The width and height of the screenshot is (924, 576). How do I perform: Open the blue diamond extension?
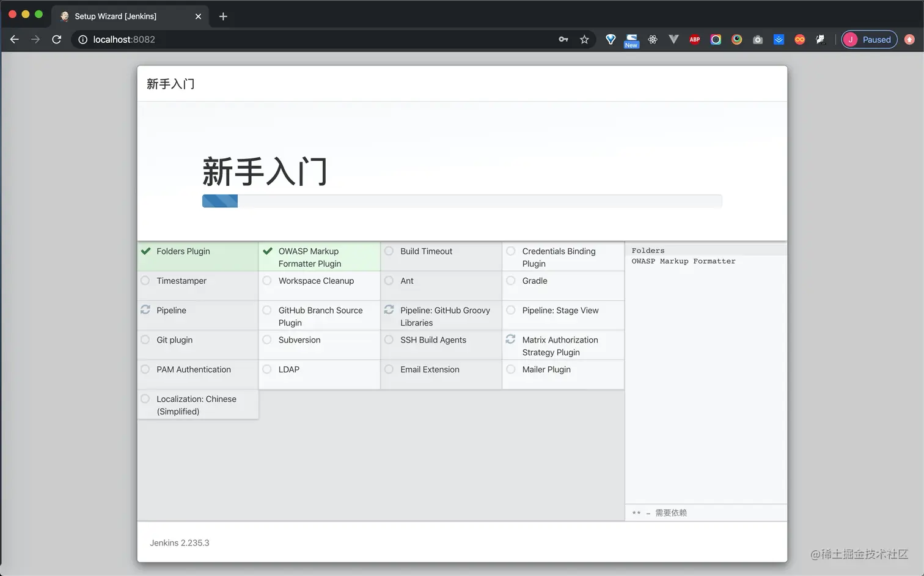610,39
